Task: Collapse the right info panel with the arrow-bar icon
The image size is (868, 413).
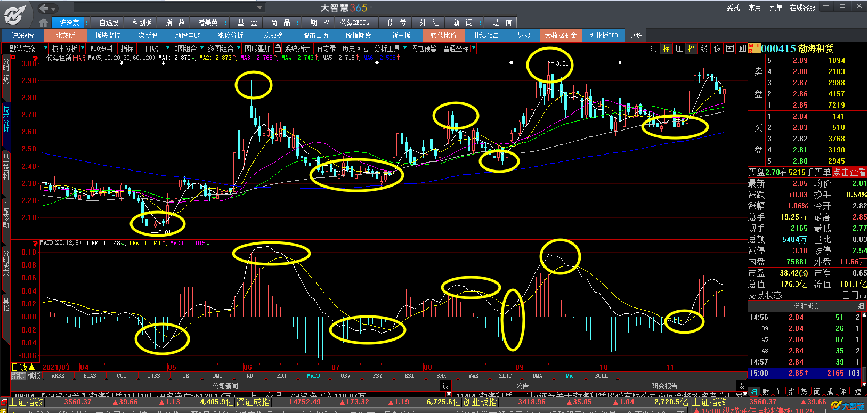Action: point(742,48)
